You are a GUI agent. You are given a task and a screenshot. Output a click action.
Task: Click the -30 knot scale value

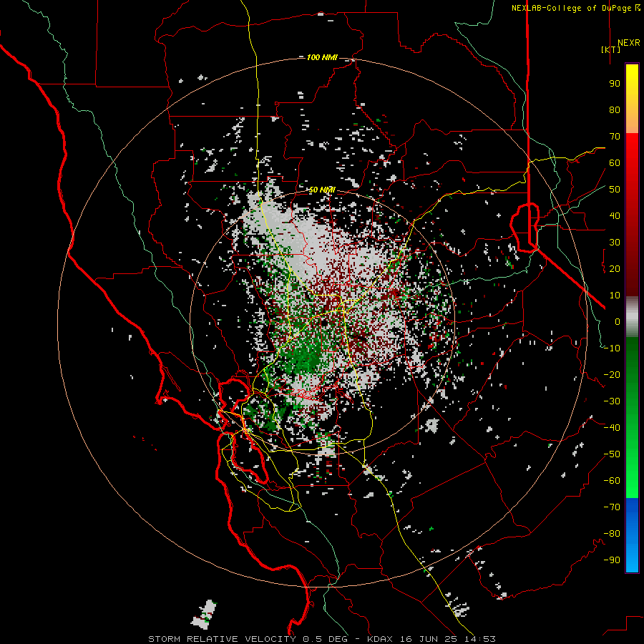click(612, 401)
